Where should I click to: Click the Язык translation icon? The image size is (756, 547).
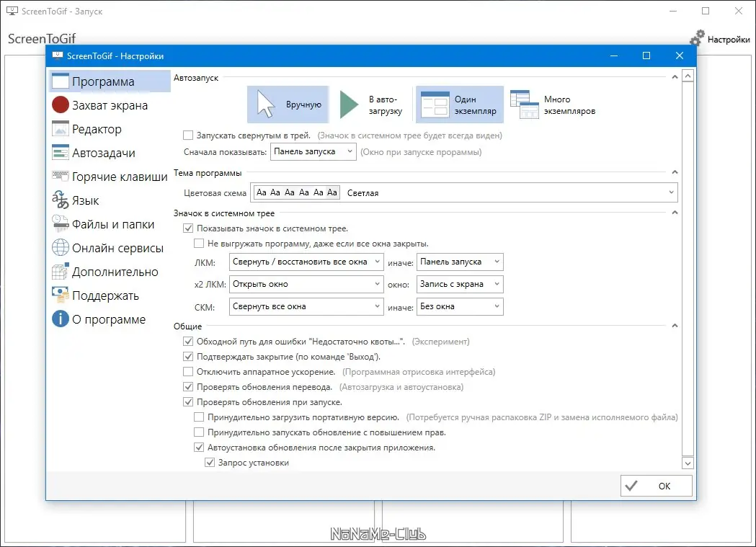[61, 200]
